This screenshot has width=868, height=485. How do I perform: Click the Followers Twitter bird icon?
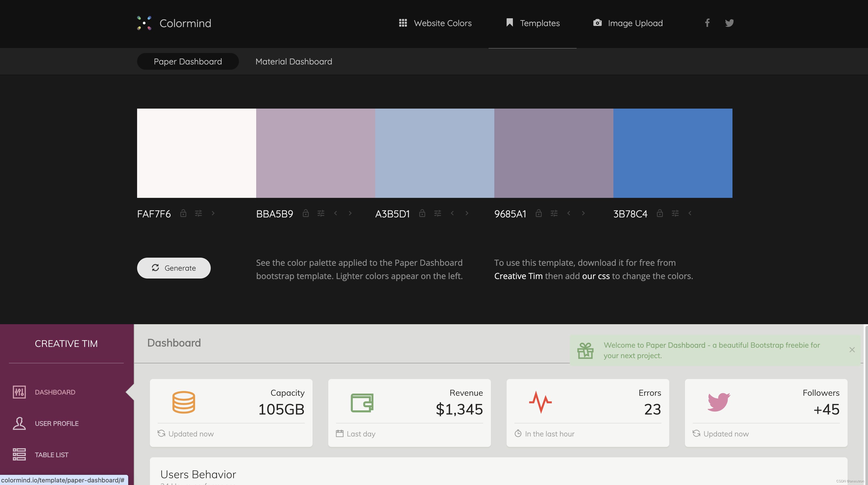(x=719, y=402)
